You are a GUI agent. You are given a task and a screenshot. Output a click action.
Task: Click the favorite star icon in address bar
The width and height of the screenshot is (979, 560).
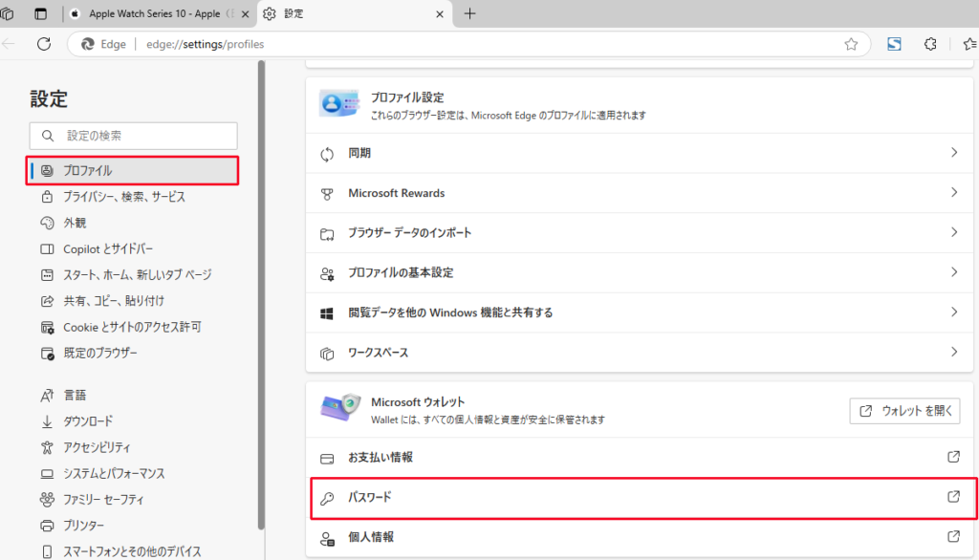point(851,44)
